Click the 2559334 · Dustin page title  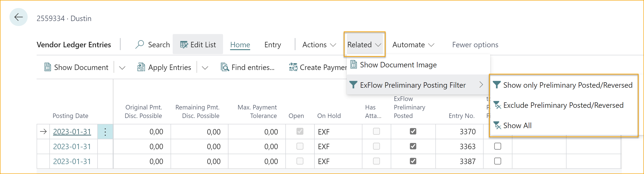64,18
